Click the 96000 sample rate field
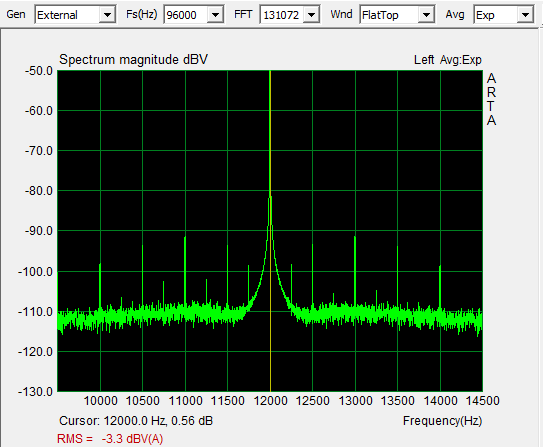 (x=187, y=15)
